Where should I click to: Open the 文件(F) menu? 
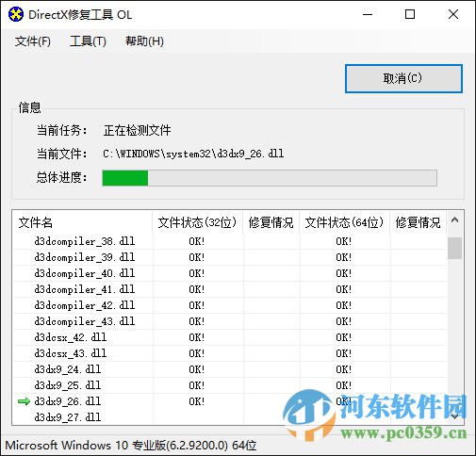point(33,41)
